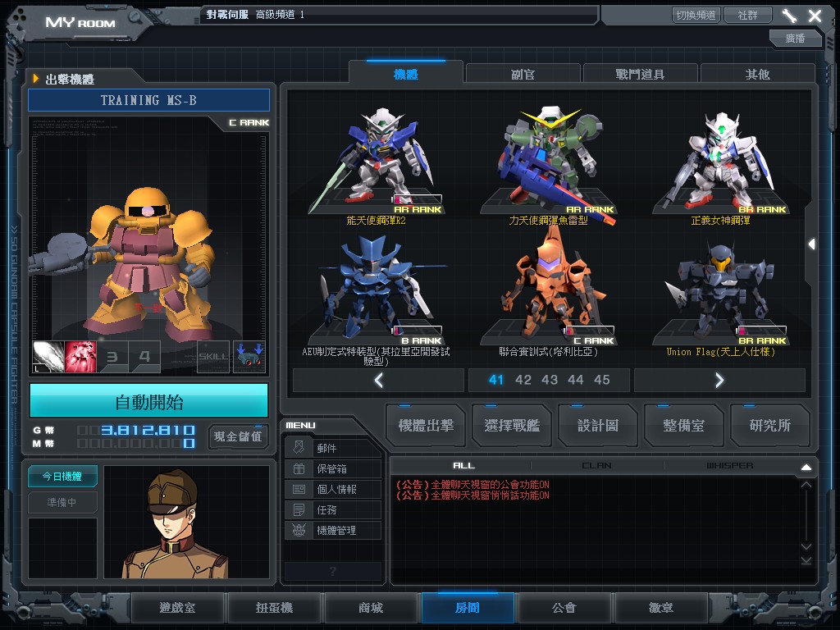Jump to unit page 44

576,380
